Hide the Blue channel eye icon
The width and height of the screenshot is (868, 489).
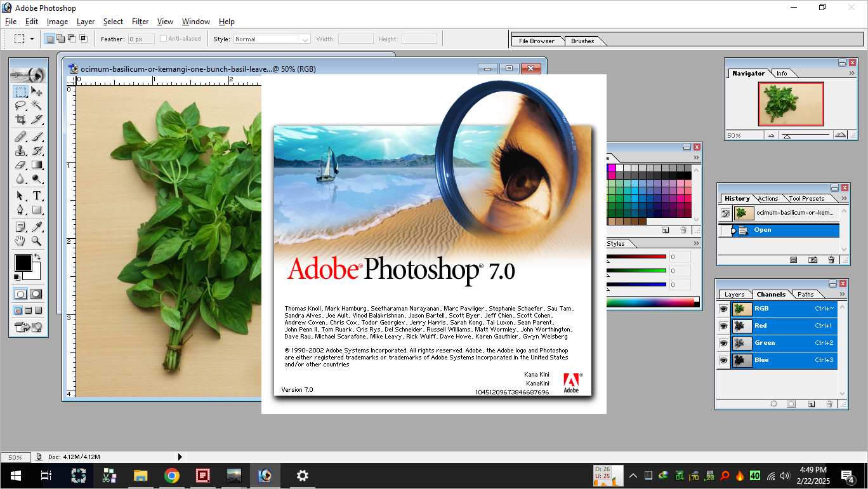point(723,360)
